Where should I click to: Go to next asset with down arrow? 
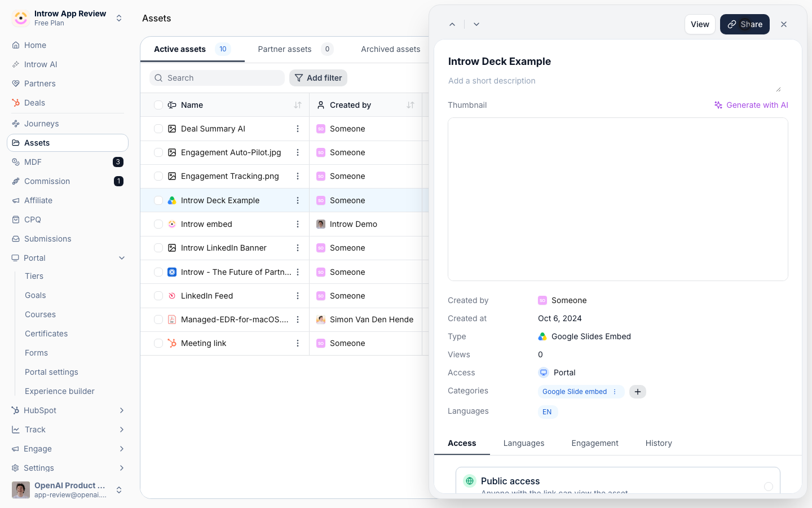[x=476, y=24]
